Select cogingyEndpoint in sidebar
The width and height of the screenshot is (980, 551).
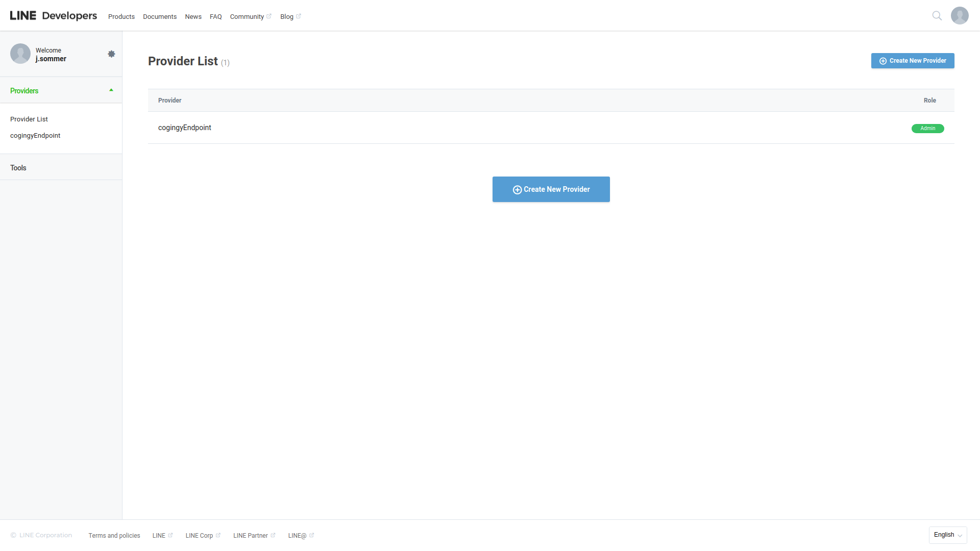(x=35, y=136)
